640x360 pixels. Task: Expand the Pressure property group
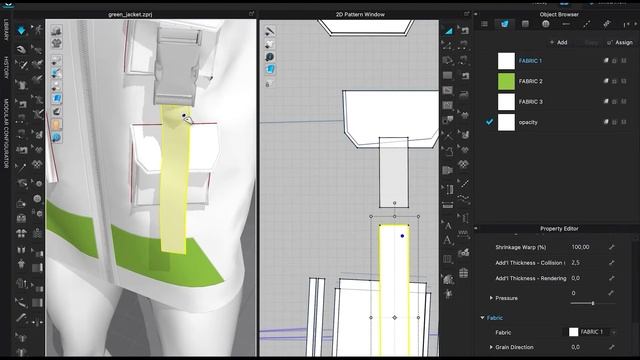pyautogui.click(x=491, y=298)
